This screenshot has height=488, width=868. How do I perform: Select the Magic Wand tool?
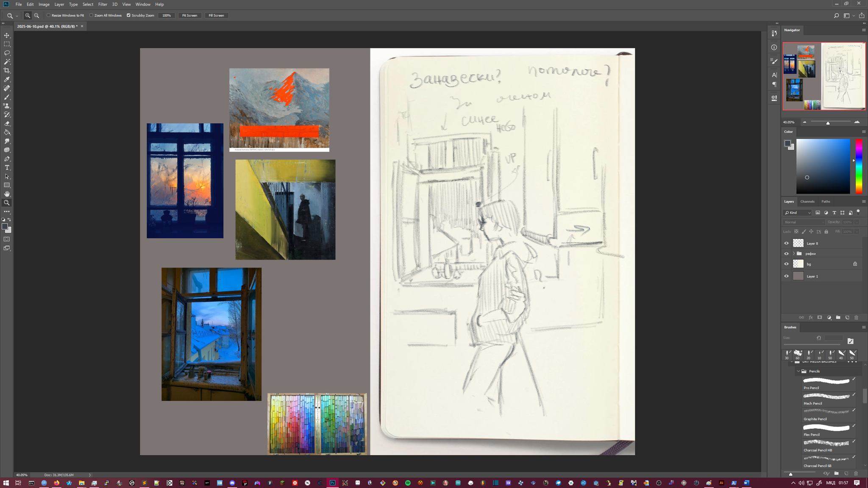click(x=7, y=62)
